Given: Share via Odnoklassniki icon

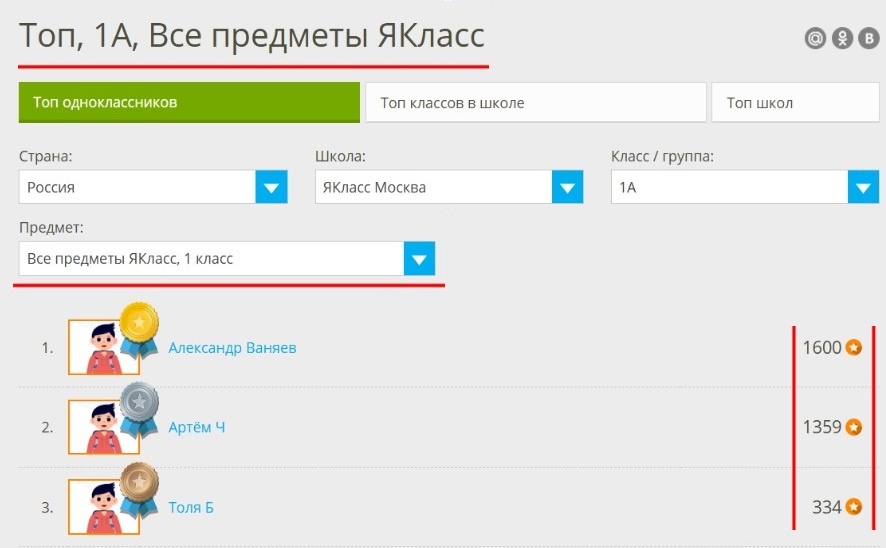Looking at the screenshot, I should coord(842,38).
